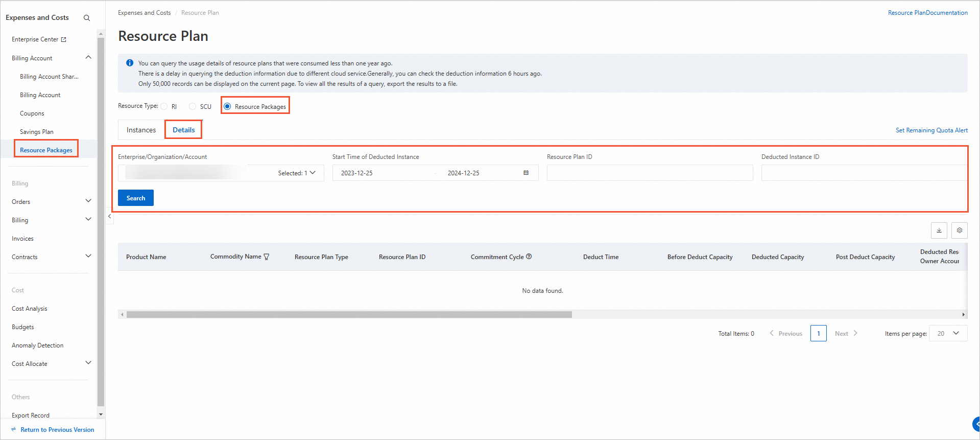Click Set Remaining Quota Alert link
The image size is (980, 440).
[x=931, y=130]
